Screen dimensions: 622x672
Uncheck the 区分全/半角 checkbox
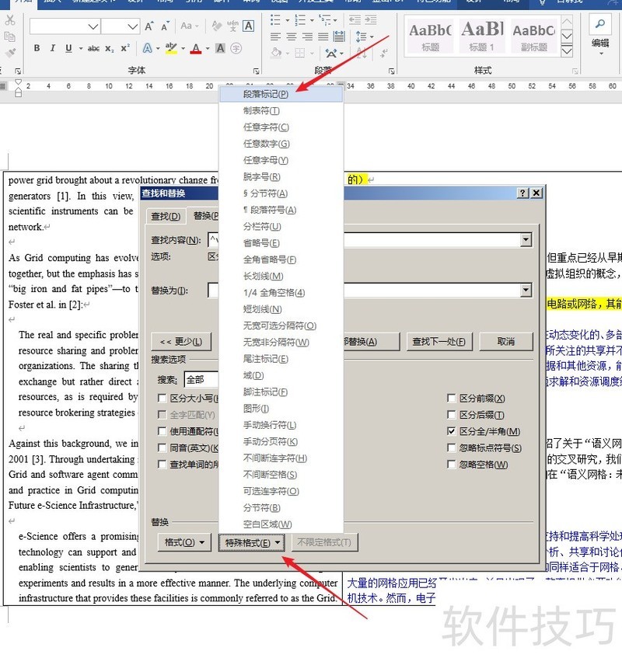(x=452, y=431)
